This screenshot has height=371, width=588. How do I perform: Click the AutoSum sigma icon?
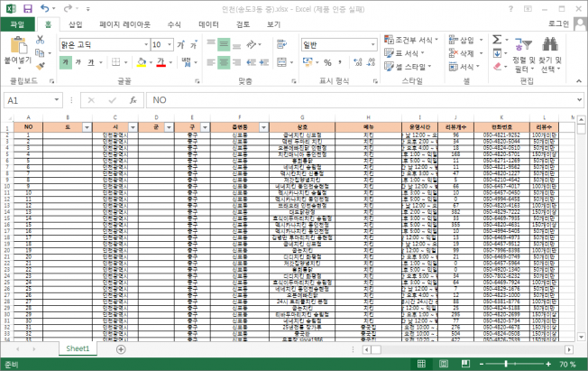point(497,39)
